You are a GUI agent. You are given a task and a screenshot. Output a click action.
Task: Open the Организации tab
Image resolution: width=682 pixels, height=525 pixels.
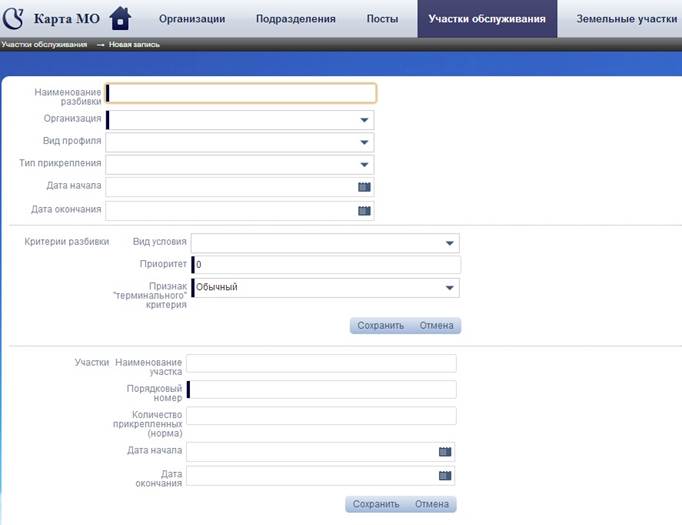pyautogui.click(x=192, y=19)
